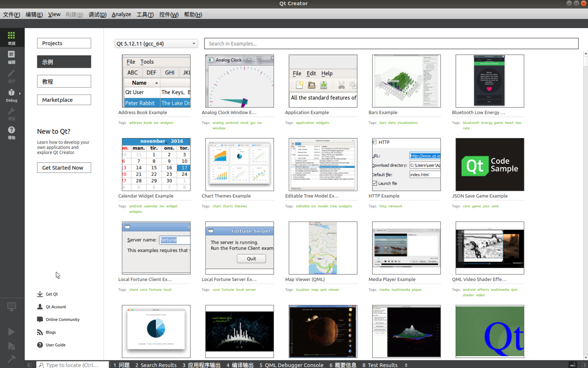Switch to the Edit (编辑) mode icon
Screen dimensions: 588x368
11,57
